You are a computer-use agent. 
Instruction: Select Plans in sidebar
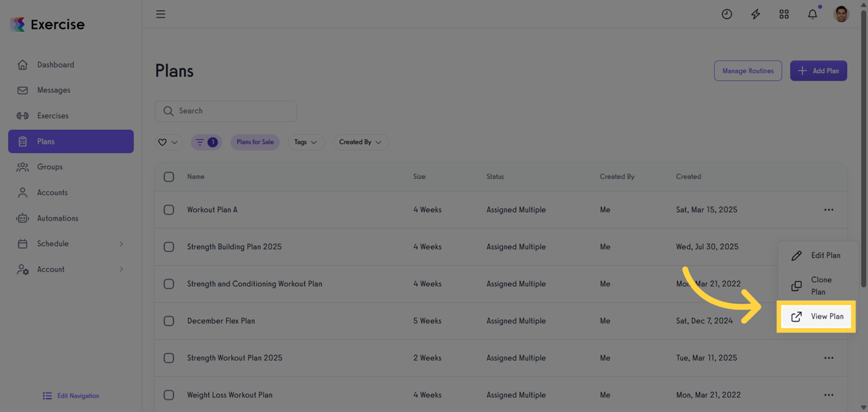pyautogui.click(x=71, y=142)
